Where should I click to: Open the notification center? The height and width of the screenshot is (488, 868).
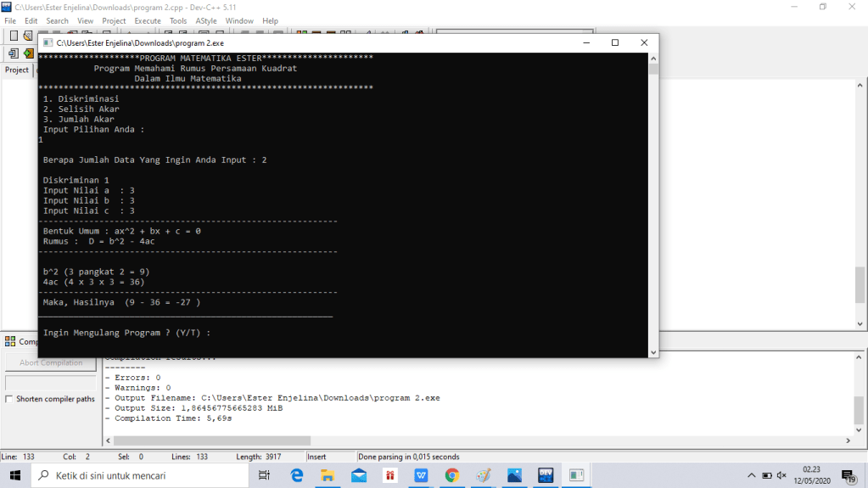click(x=847, y=475)
